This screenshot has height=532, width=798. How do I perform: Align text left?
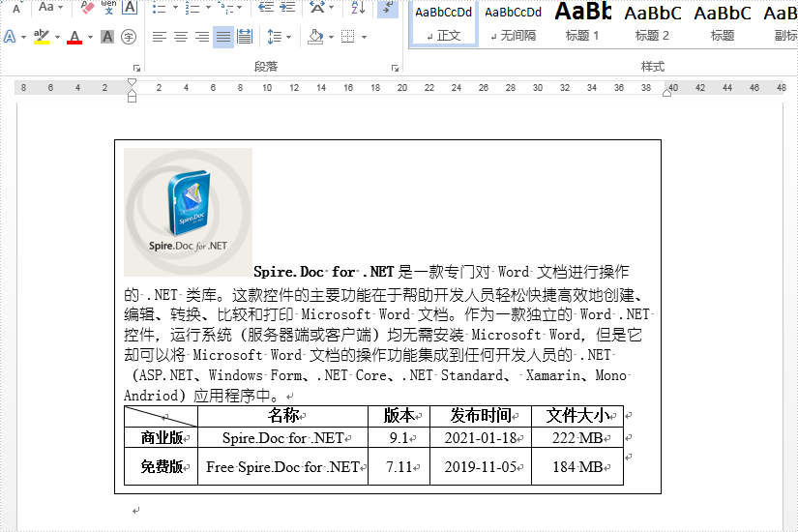point(160,37)
